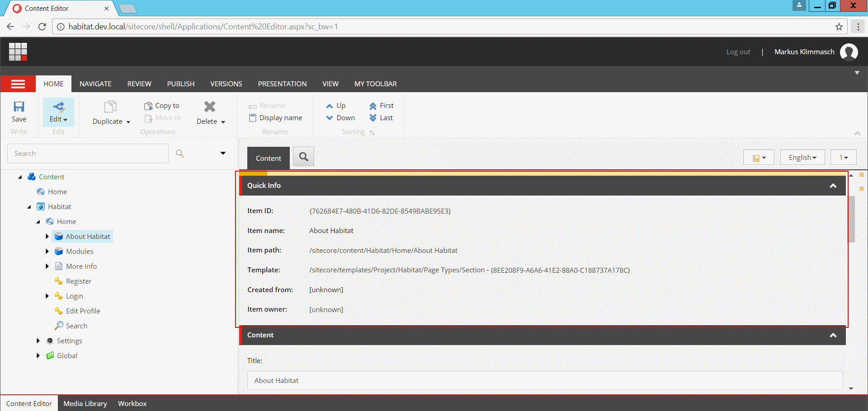This screenshot has width=868, height=411.
Task: Open the version number dropdown
Action: tap(844, 158)
